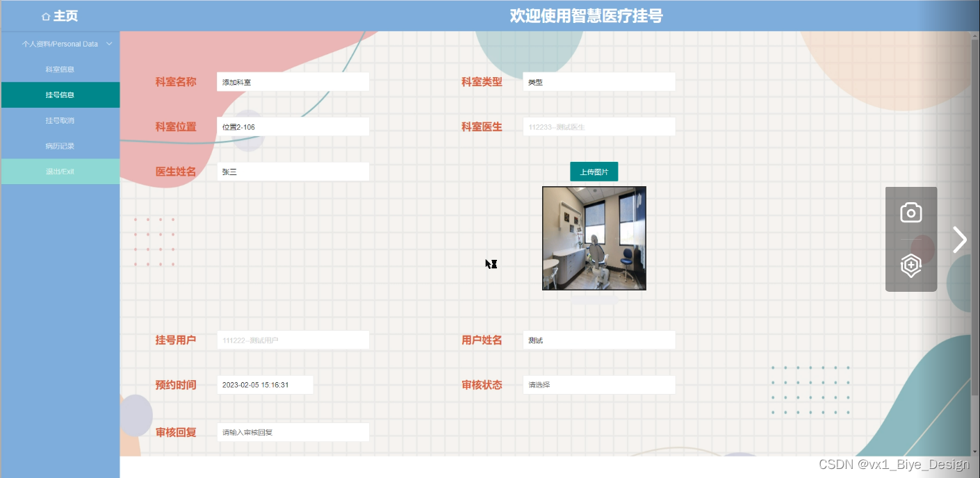Click the 医生姓名 input field
Image resolution: width=980 pixels, height=478 pixels.
click(293, 172)
